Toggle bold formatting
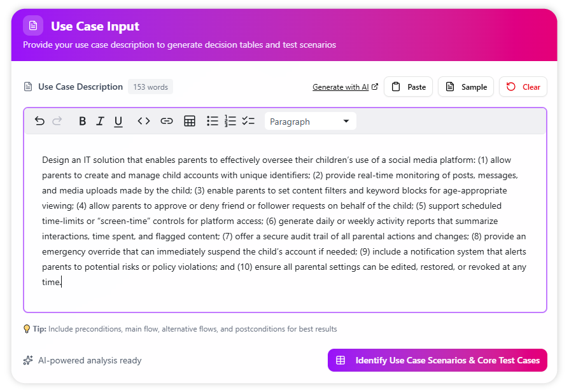 pyautogui.click(x=82, y=122)
